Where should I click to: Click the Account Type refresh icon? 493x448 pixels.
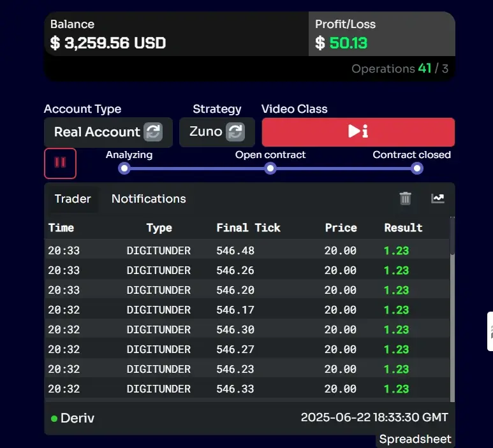tap(153, 132)
